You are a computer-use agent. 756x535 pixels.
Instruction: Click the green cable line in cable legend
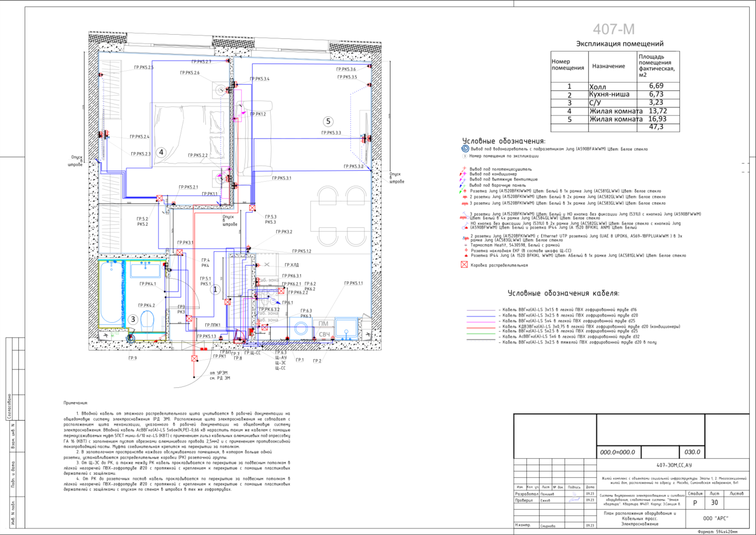click(x=481, y=332)
